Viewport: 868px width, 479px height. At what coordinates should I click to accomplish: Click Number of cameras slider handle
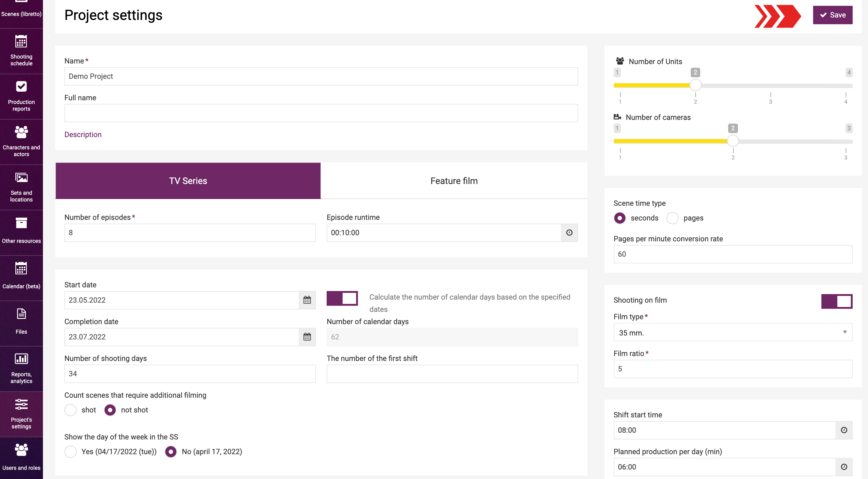click(733, 141)
